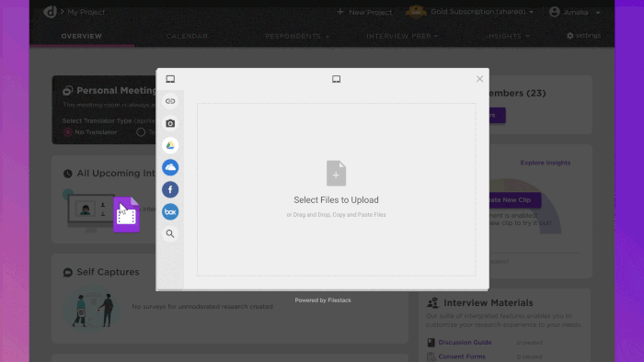Select Box as upload source
This screenshot has width=644, height=362.
point(170,212)
